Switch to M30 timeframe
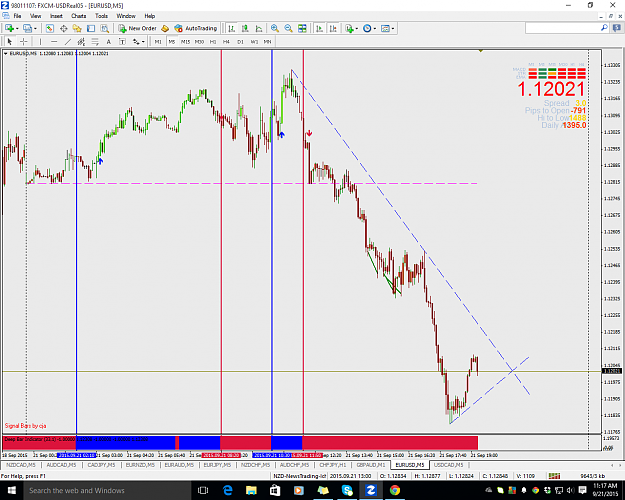 199,41
